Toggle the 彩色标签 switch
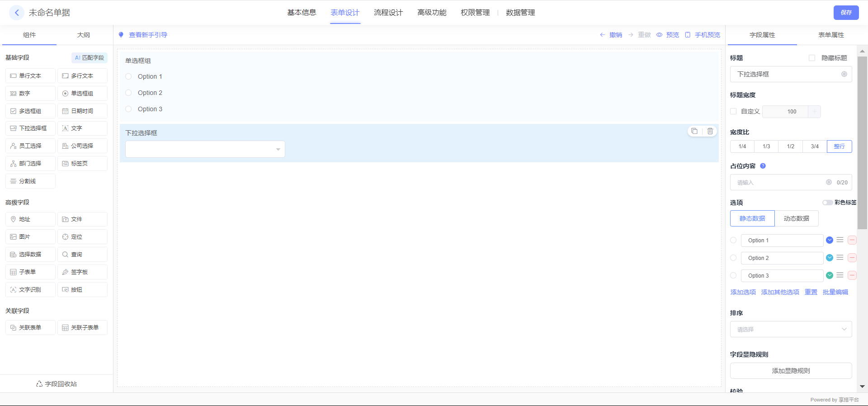Image resolution: width=868 pixels, height=406 pixels. coord(827,203)
